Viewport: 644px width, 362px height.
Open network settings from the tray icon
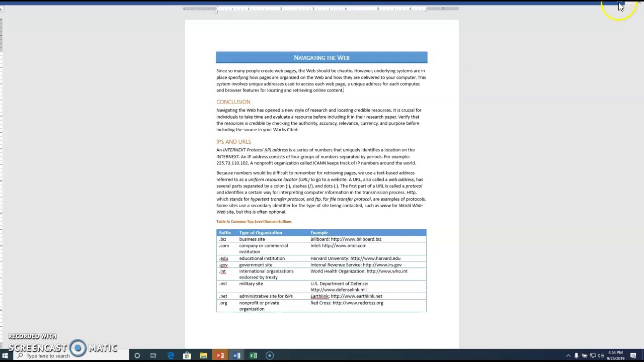tap(593, 355)
